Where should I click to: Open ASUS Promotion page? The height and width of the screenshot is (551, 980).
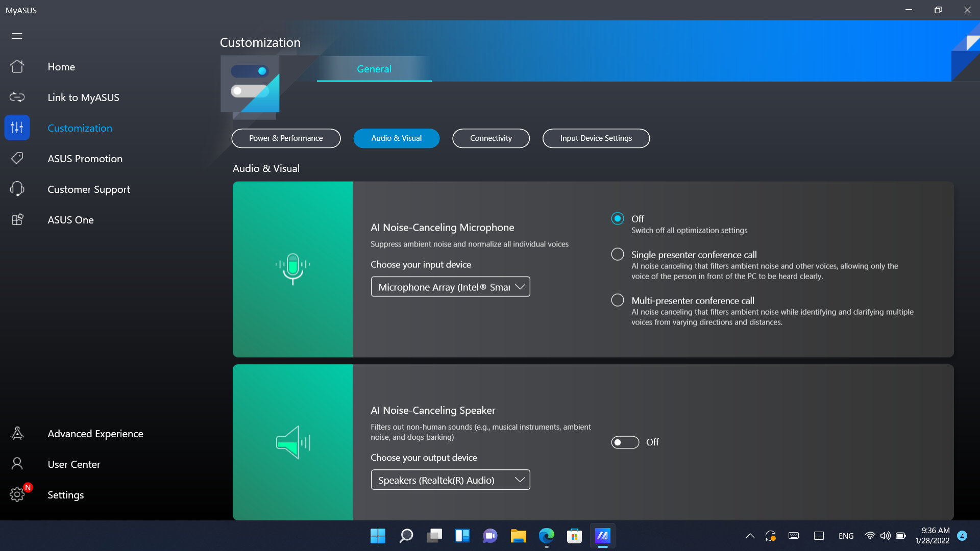tap(85, 159)
